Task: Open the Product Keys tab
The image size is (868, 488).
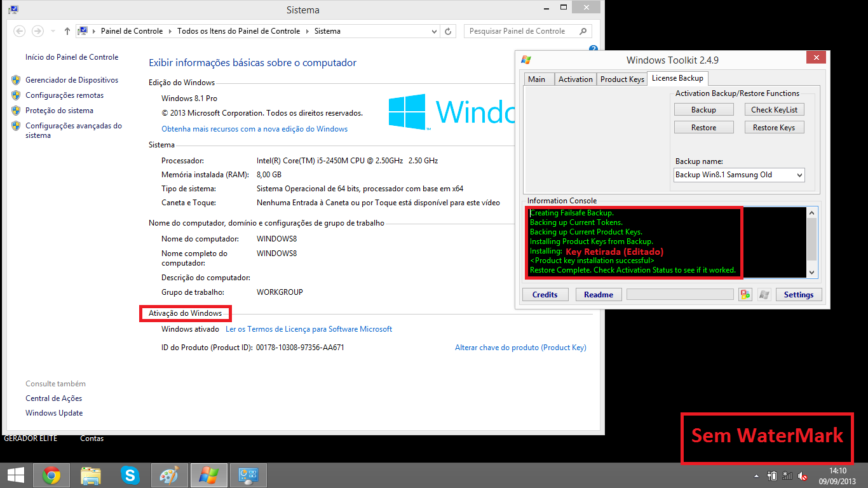Action: pyautogui.click(x=621, y=79)
